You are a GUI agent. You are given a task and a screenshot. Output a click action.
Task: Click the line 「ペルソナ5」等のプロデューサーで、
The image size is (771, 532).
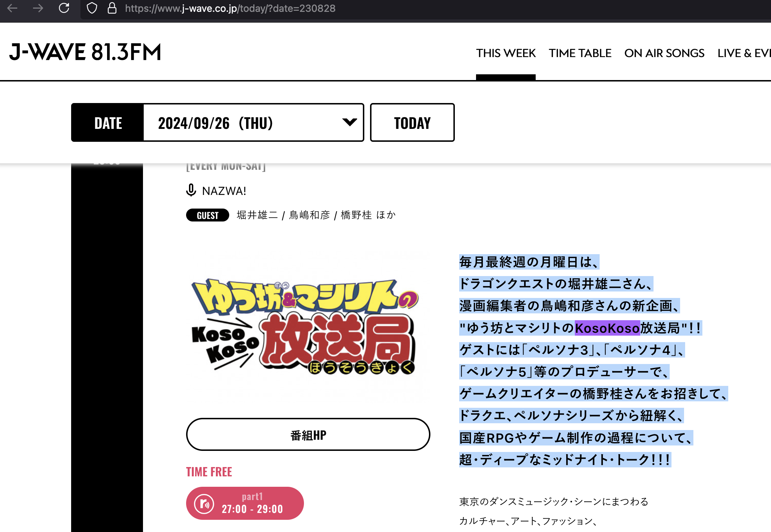point(564,372)
